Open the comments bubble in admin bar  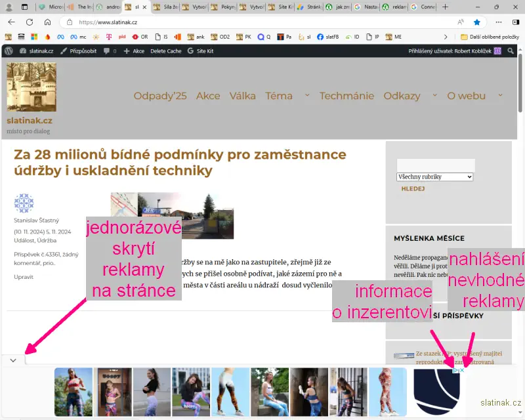[x=109, y=51]
